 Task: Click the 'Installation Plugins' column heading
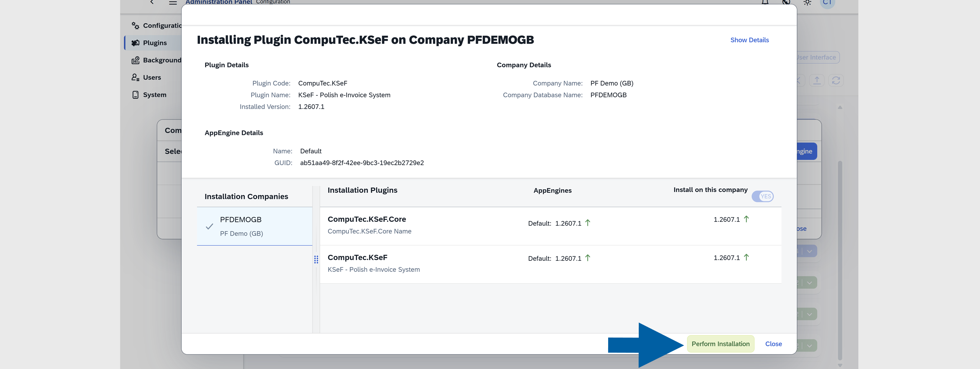(362, 190)
